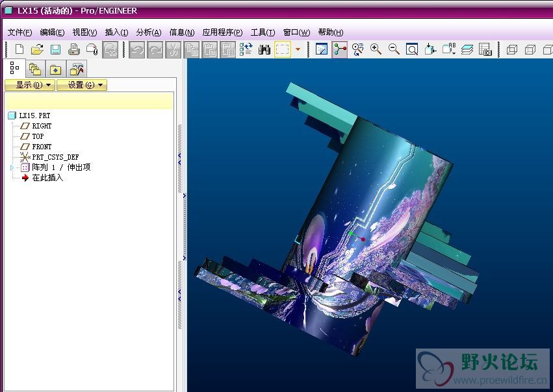Click the Repaint screen icon
The width and height of the screenshot is (553, 392).
321,49
